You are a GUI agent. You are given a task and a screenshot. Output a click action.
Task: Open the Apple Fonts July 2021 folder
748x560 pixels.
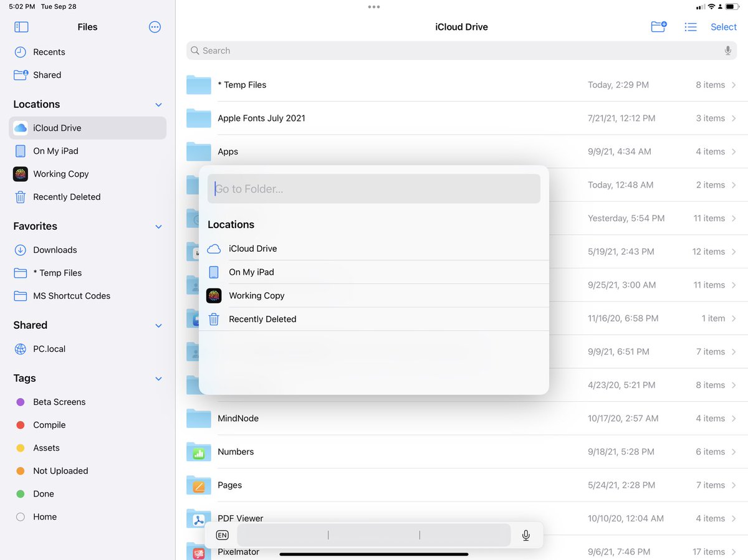pyautogui.click(x=461, y=118)
